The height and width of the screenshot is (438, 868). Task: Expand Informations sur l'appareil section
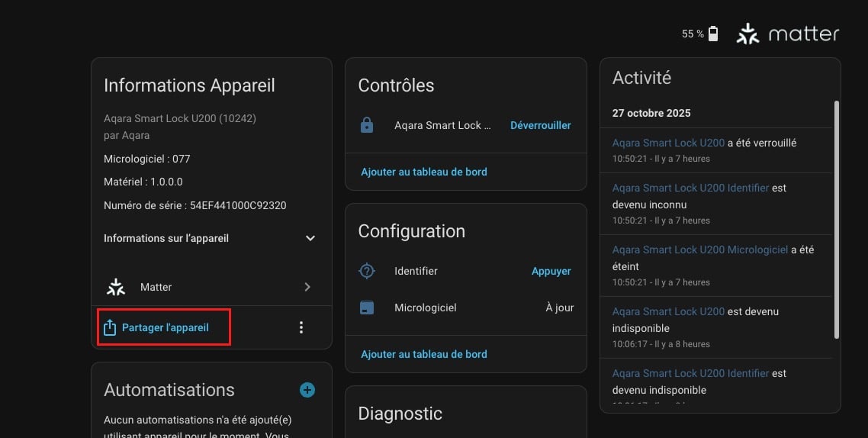coord(310,238)
